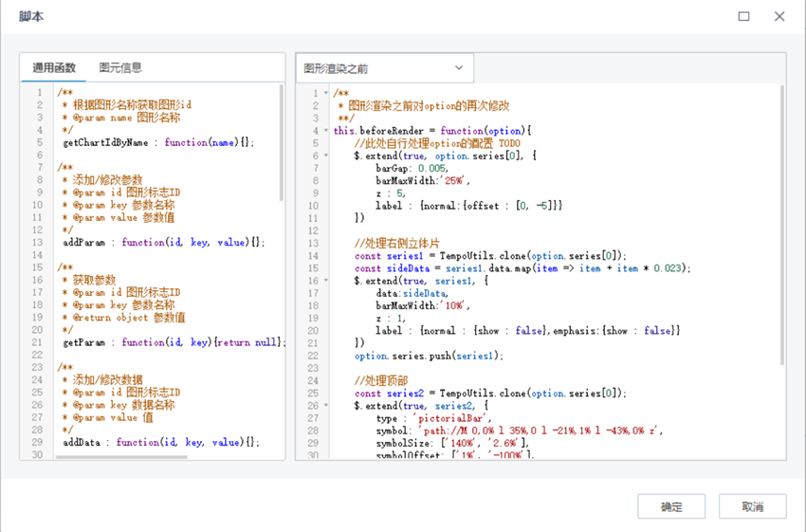The width and height of the screenshot is (806, 532).
Task: Click the 确定 button
Action: click(x=671, y=506)
